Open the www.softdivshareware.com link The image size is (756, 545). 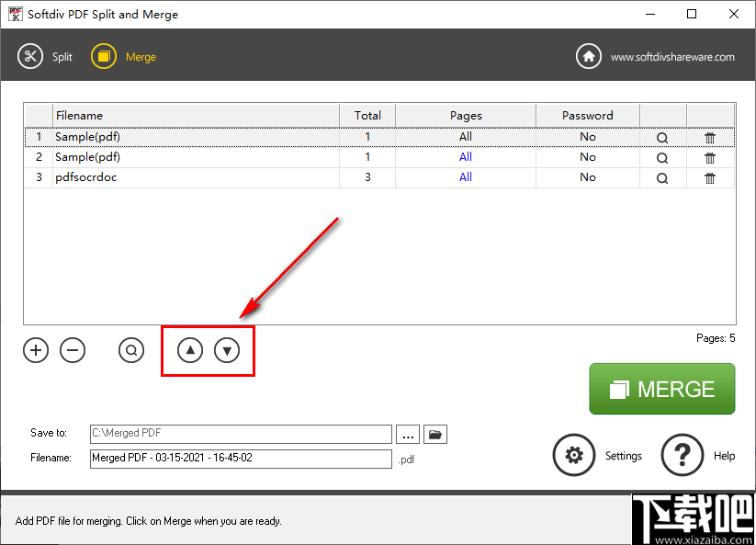[672, 57]
